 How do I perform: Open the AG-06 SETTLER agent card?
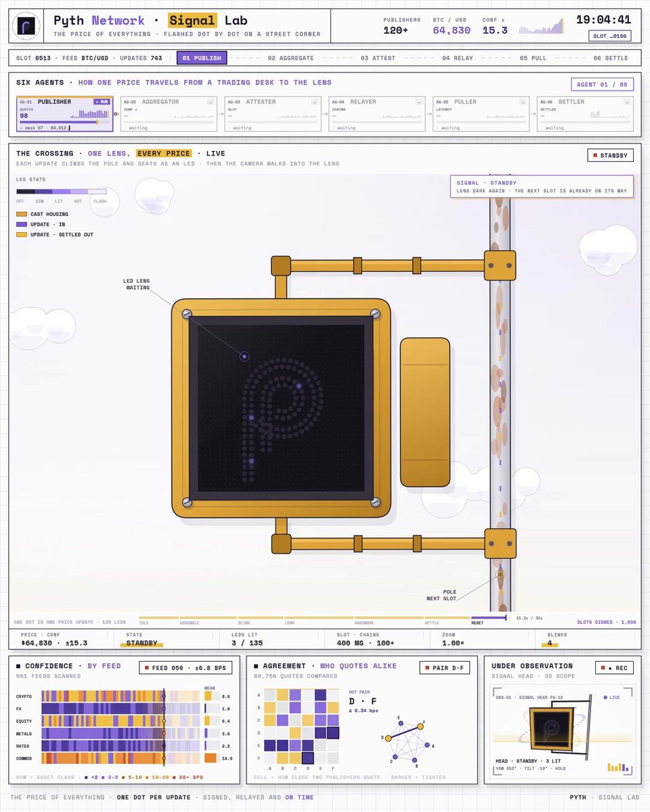pos(585,114)
